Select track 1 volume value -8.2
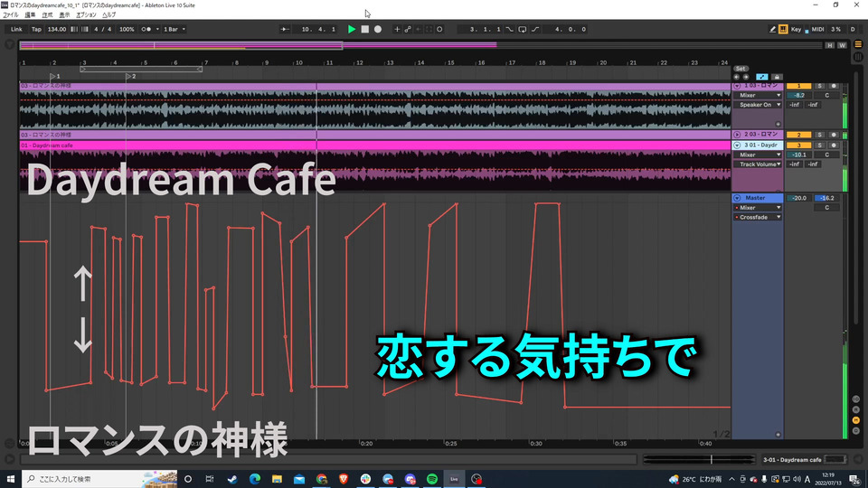This screenshot has width=868, height=488. (798, 95)
